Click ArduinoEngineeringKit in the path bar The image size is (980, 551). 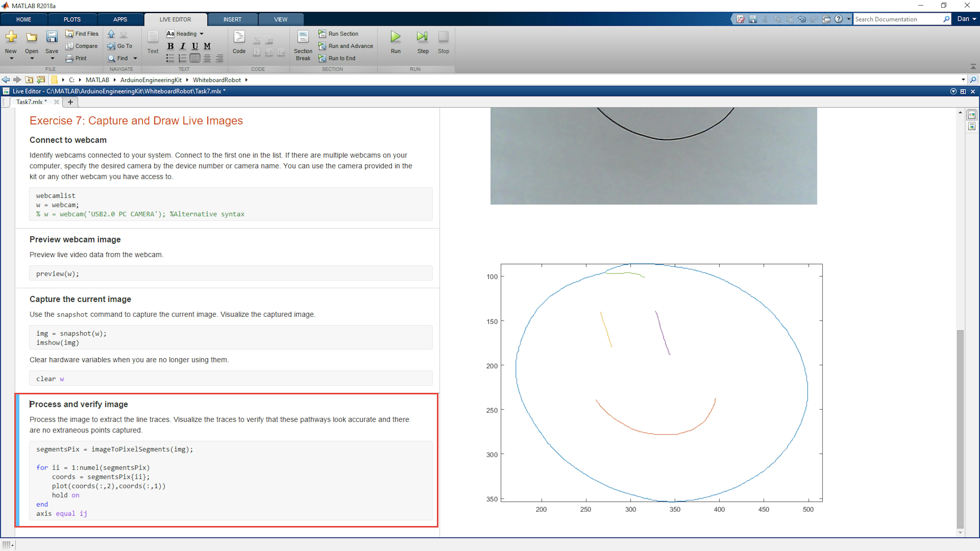click(151, 80)
